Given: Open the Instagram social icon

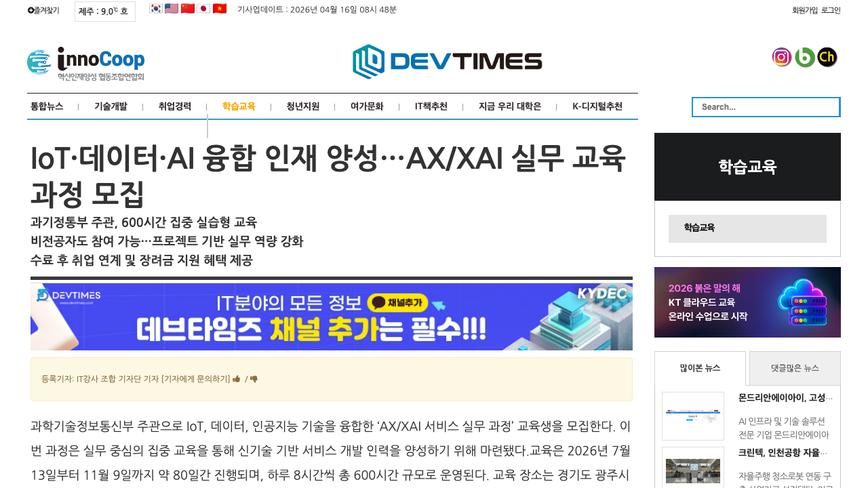Looking at the screenshot, I should (782, 58).
